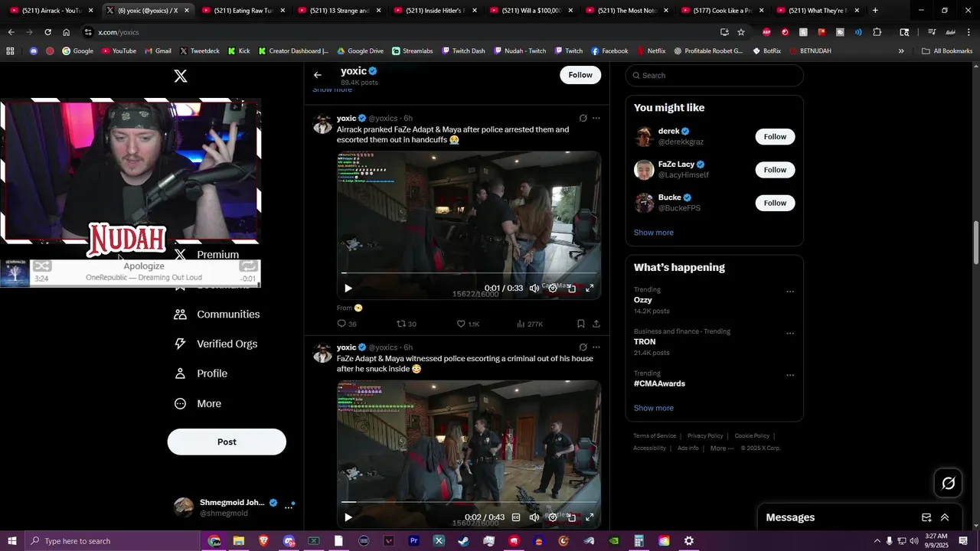
Task: Open options for the TRON trend
Action: pos(790,334)
